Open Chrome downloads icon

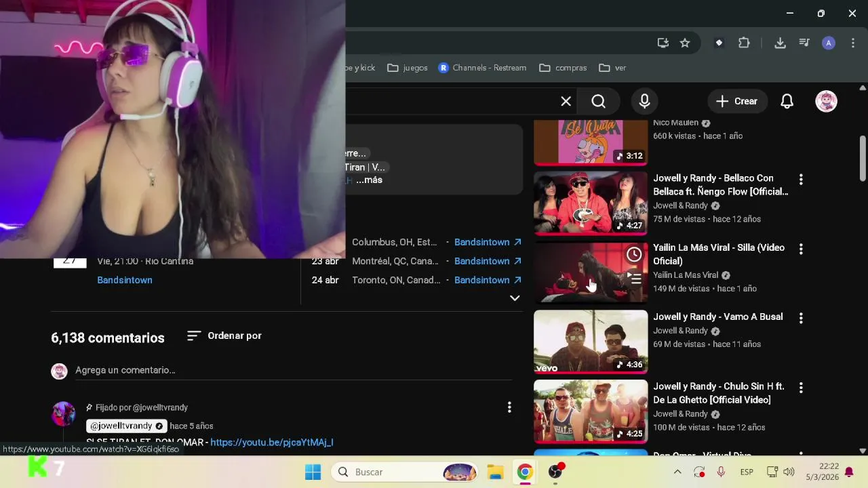[x=780, y=43]
